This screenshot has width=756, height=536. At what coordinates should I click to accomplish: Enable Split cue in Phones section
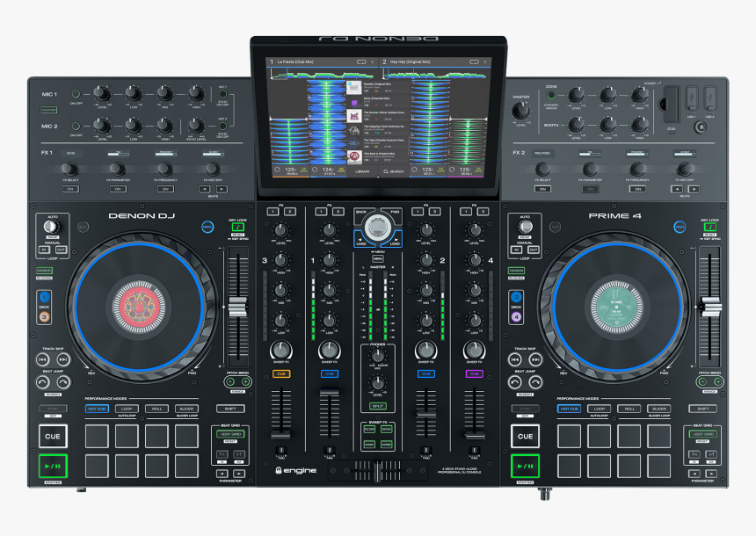(378, 406)
